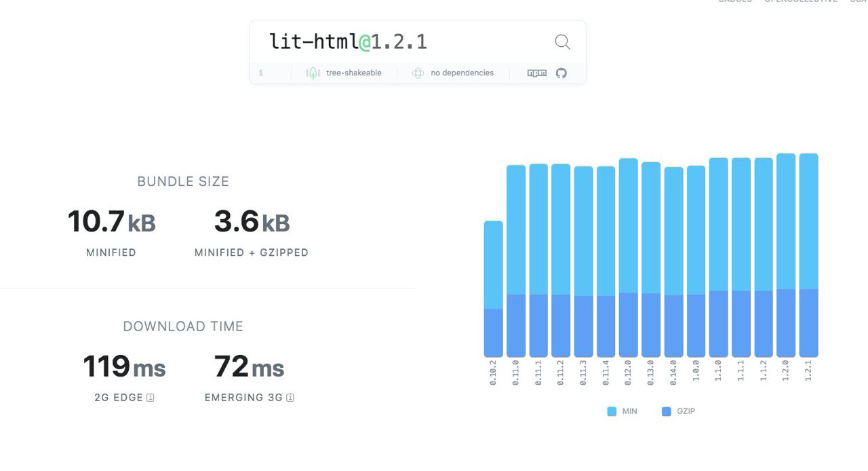Select the 1.2.0 version bar
Image resolution: width=868 pixels, height=471 pixels.
pos(786,255)
